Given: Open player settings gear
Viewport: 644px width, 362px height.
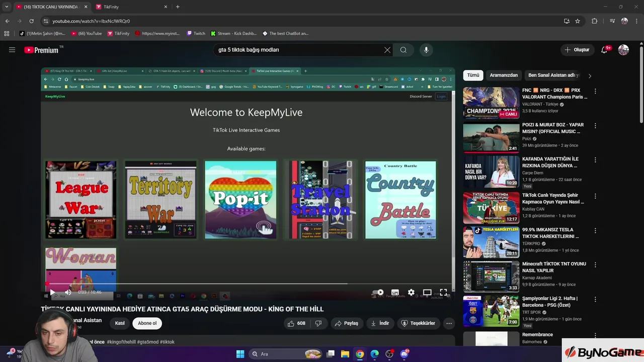Looking at the screenshot, I should pyautogui.click(x=411, y=292).
